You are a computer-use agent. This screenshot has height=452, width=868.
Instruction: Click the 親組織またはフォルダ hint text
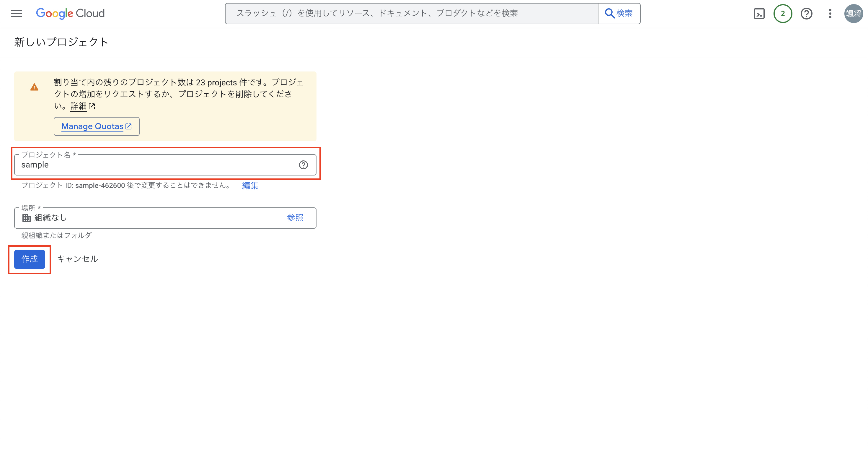point(57,235)
